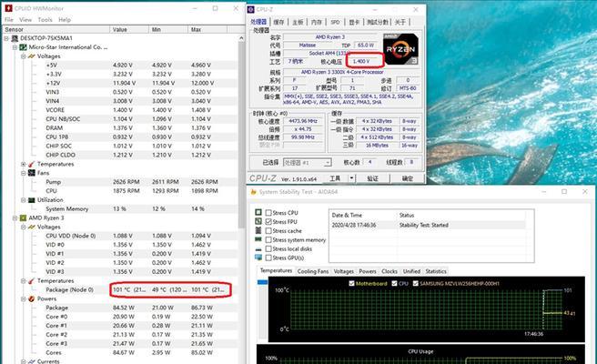
Task: Open the Tools menu in HWMonitor
Action: coord(45,19)
